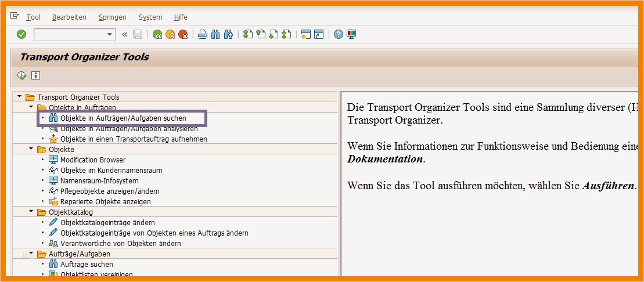The width and height of the screenshot is (644, 282).
Task: Collapse the Transport Organizer Tools root node
Action: click(19, 97)
